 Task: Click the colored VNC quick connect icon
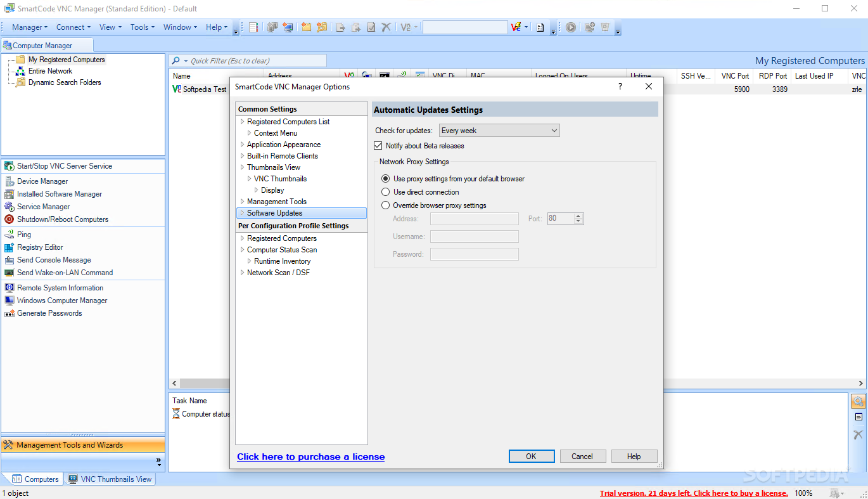point(516,27)
